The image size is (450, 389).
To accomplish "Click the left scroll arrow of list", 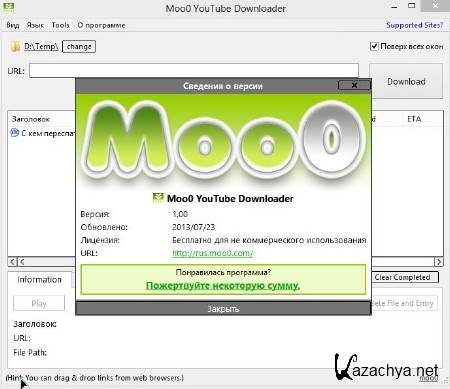I will [x=12, y=262].
